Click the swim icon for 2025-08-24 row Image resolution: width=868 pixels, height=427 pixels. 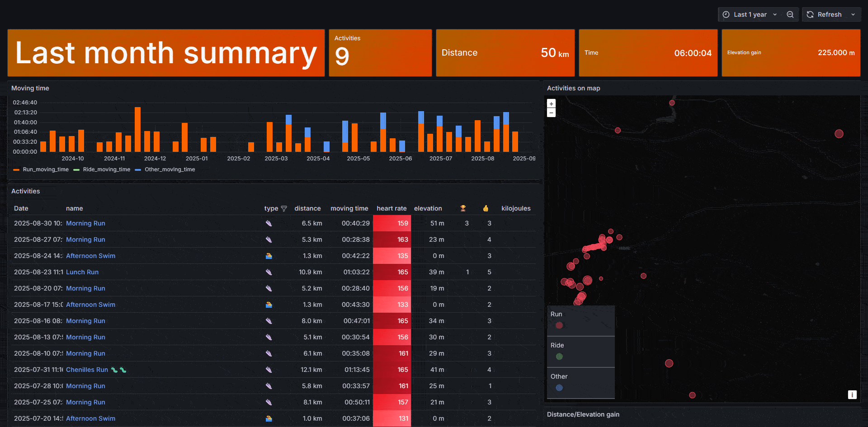[269, 256]
